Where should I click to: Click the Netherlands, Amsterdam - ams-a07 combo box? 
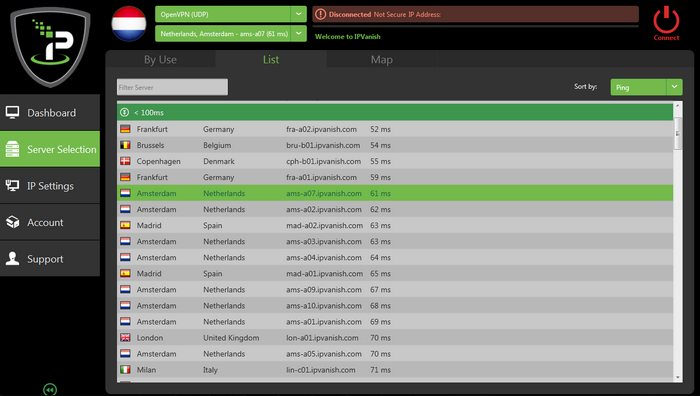click(x=231, y=33)
